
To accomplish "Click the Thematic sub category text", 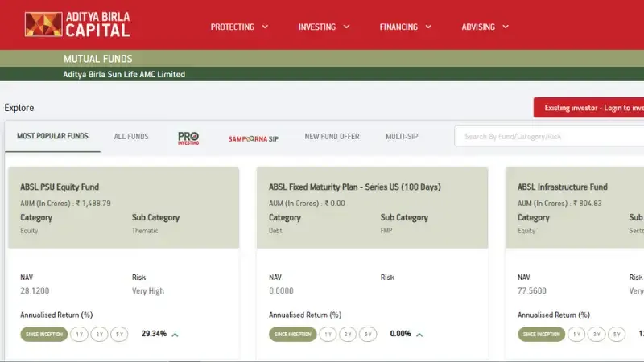I will pyautogui.click(x=145, y=231).
